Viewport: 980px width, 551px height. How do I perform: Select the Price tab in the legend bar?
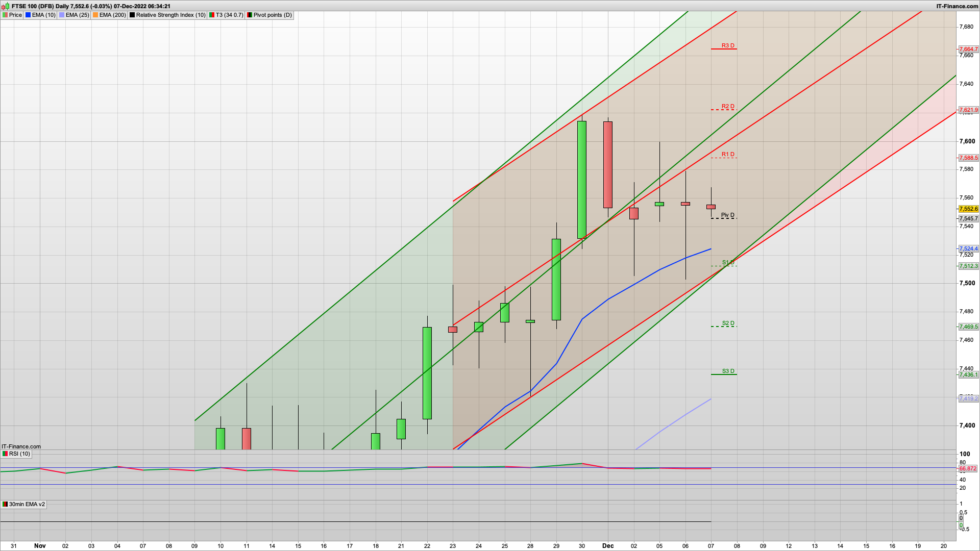coord(15,15)
